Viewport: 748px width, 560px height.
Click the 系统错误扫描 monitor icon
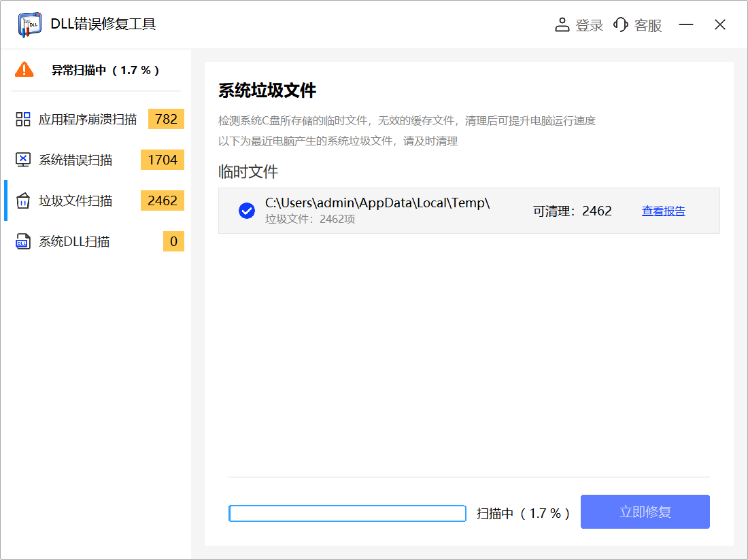(23, 160)
